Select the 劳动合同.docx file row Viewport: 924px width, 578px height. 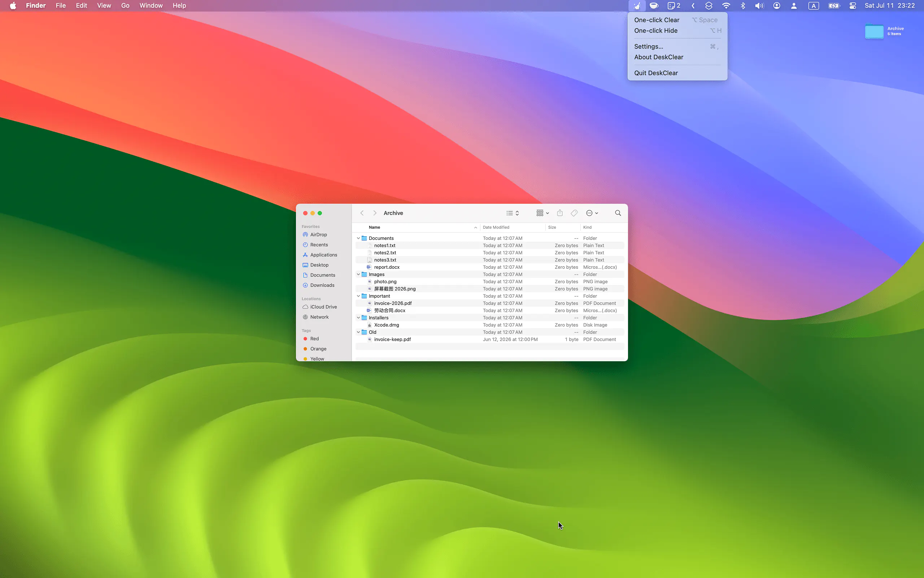click(x=490, y=311)
